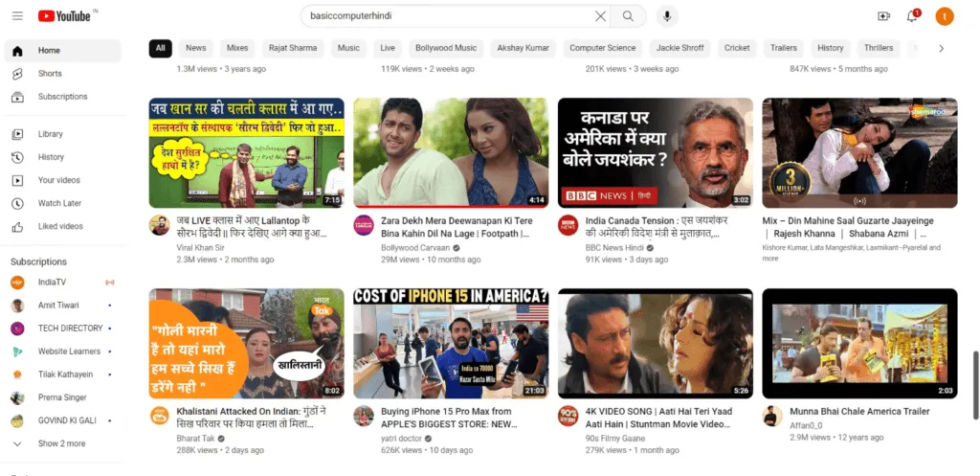Open India Canada Tension video title
Viewport: 980px width, 476px height.
[x=657, y=227]
